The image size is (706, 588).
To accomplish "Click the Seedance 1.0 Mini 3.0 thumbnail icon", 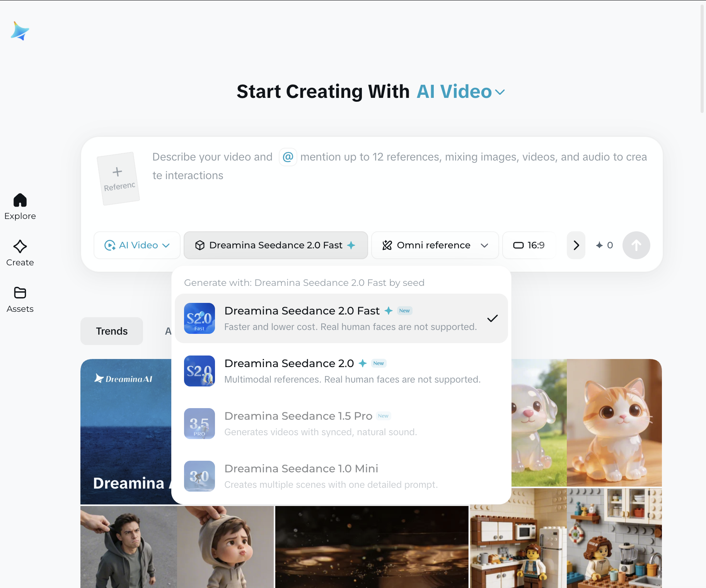I will tap(200, 476).
